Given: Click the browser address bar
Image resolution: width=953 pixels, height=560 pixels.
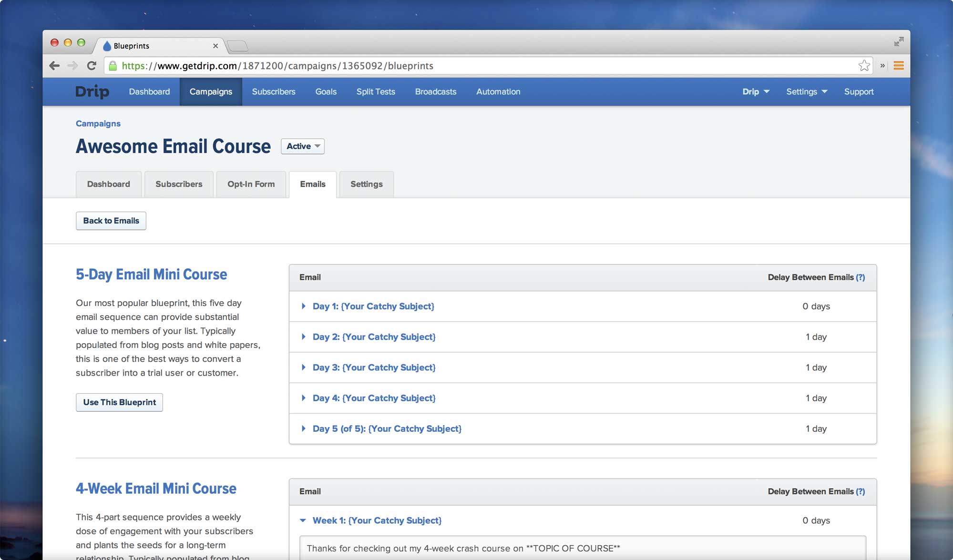Looking at the screenshot, I should pos(477,66).
